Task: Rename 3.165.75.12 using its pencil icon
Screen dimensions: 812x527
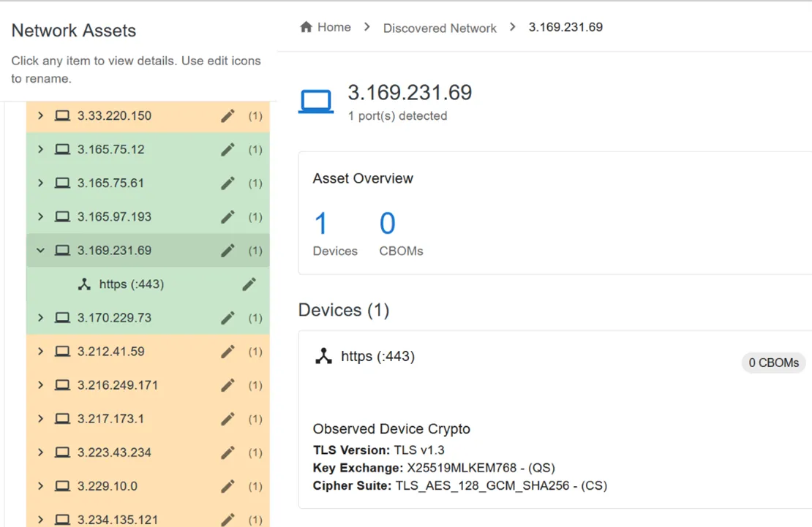Action: (x=228, y=150)
